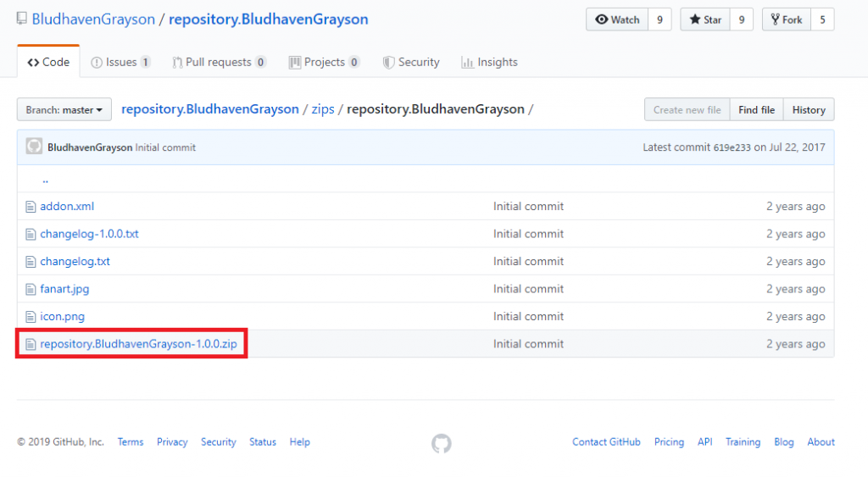The width and height of the screenshot is (868, 477).
Task: Go up to the parent directory (..)
Action: click(x=46, y=180)
